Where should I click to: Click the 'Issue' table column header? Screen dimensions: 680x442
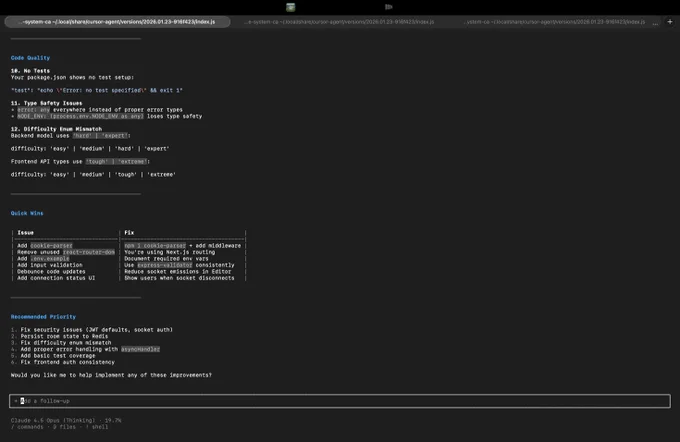click(x=26, y=232)
